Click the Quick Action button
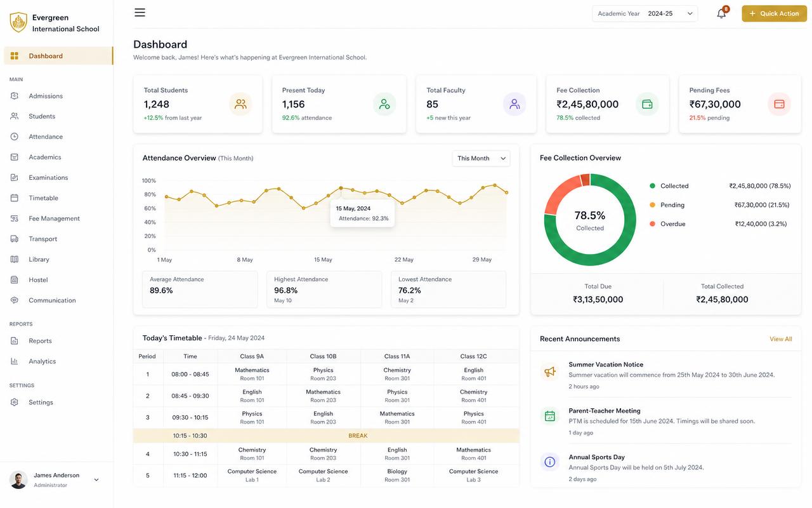The height and width of the screenshot is (508, 812). [x=774, y=13]
